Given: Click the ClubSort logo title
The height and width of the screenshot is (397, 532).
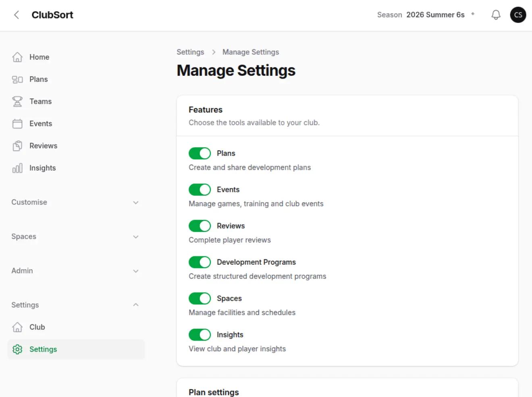Looking at the screenshot, I should click(x=52, y=15).
